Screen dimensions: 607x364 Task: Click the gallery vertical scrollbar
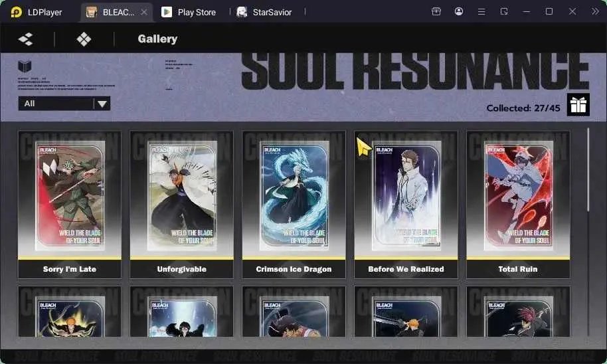pyautogui.click(x=588, y=169)
